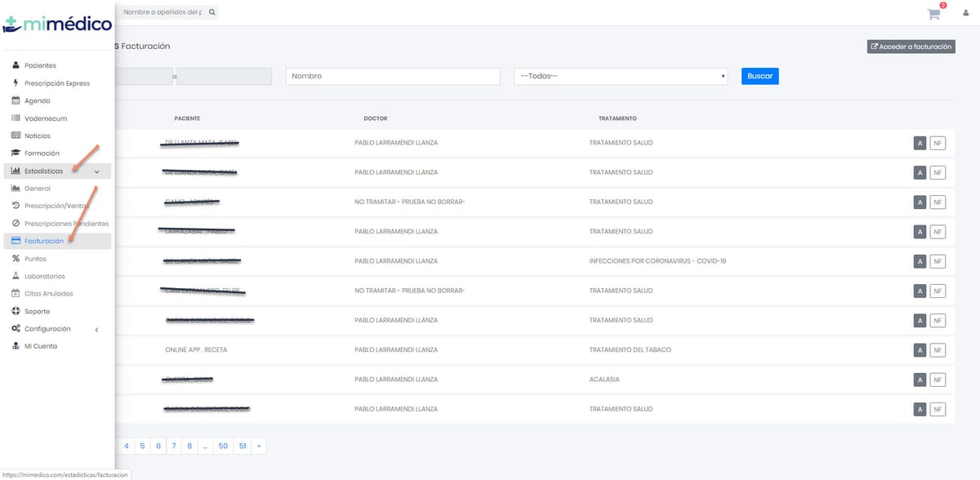Select Puntos in the sidebar menu

coord(35,259)
